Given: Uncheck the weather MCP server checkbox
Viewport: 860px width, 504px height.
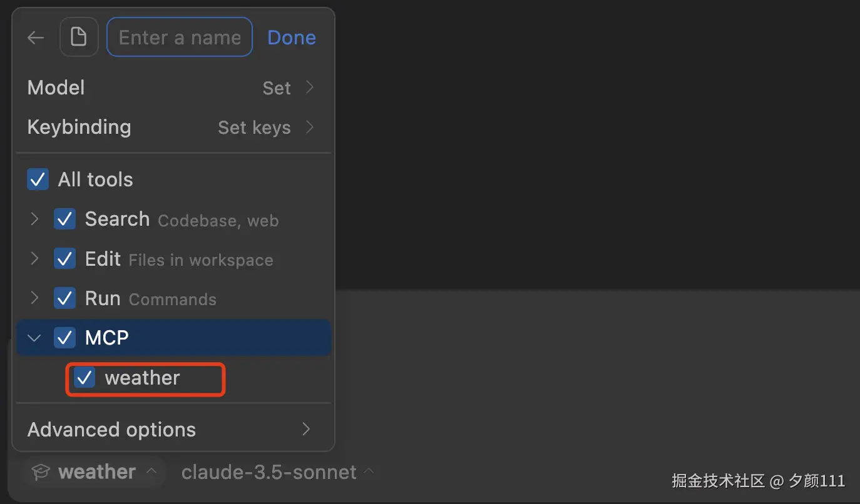Looking at the screenshot, I should click(x=84, y=378).
